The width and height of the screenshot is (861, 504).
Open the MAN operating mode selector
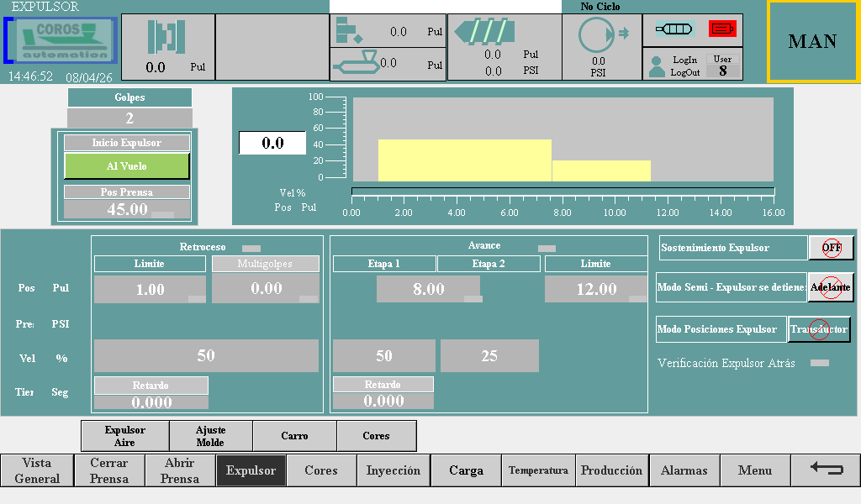(x=811, y=41)
